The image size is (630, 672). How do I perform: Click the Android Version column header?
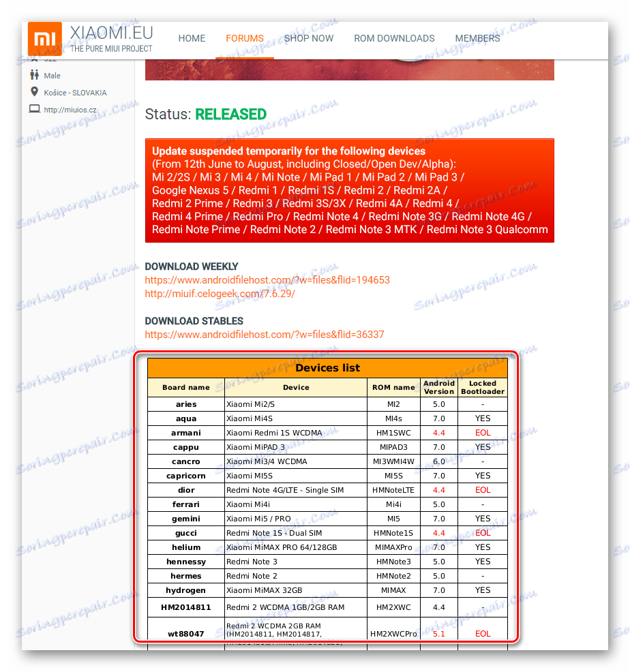pos(438,387)
